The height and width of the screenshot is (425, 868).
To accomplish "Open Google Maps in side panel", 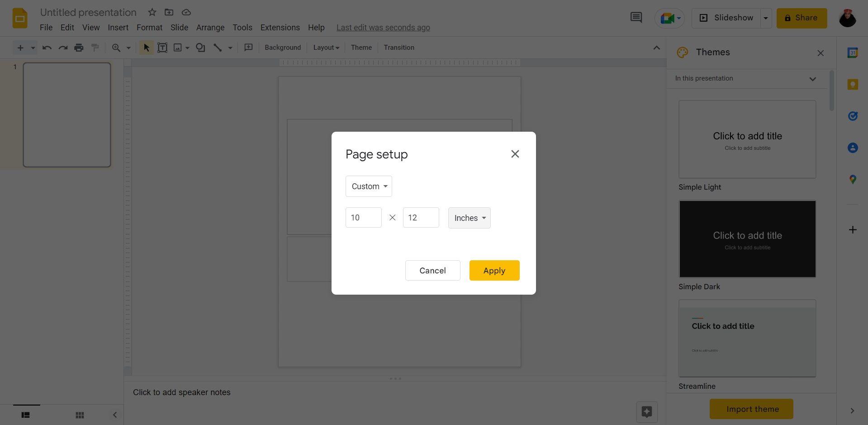I will [x=853, y=179].
